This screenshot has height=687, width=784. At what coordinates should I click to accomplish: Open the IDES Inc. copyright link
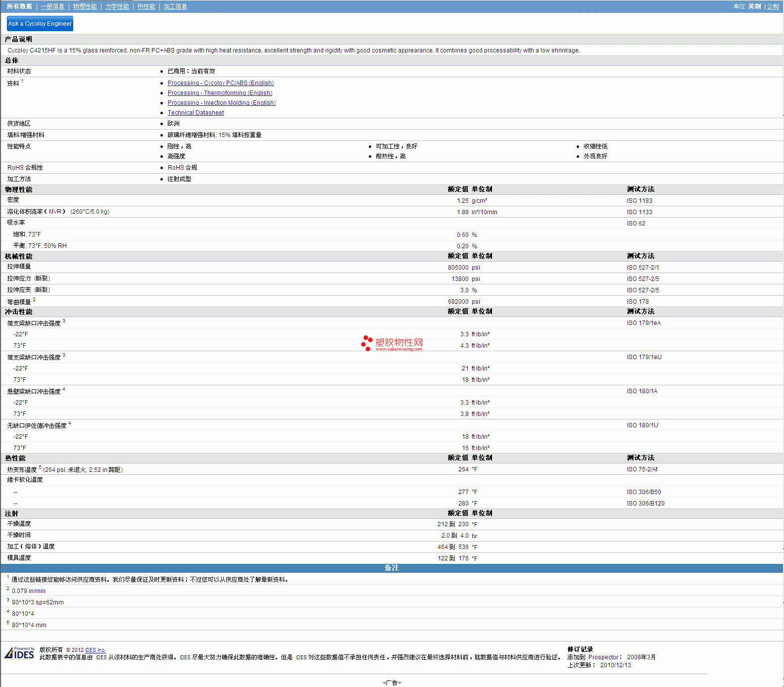pyautogui.click(x=95, y=650)
